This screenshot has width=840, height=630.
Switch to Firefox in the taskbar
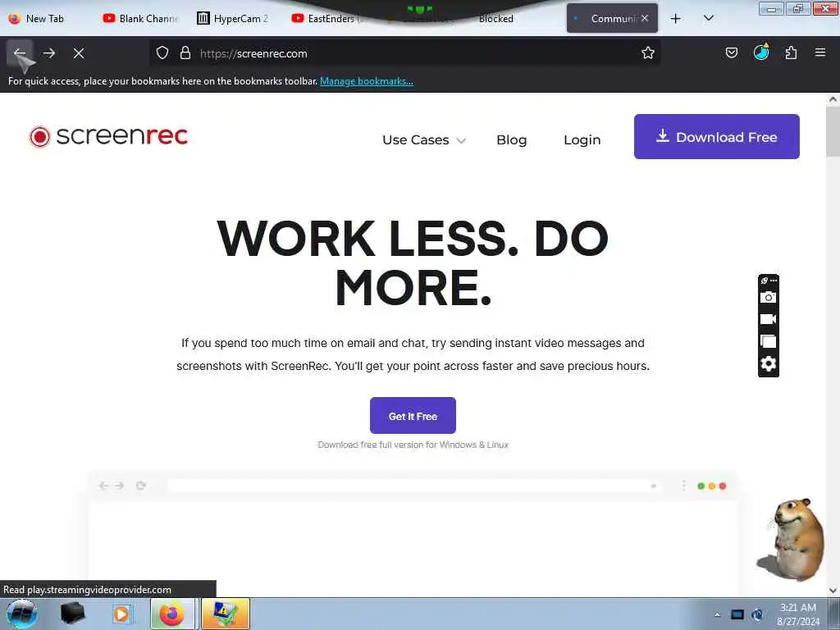point(172,614)
